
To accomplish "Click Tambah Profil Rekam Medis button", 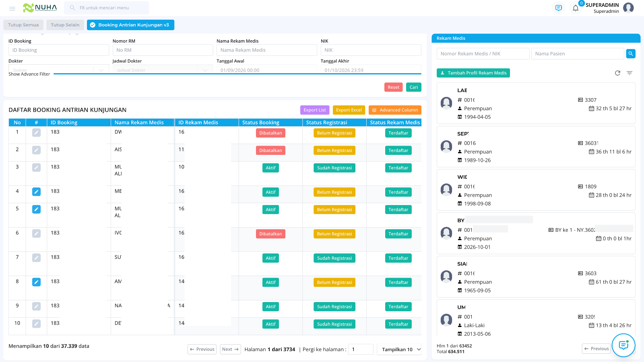I will [473, 73].
